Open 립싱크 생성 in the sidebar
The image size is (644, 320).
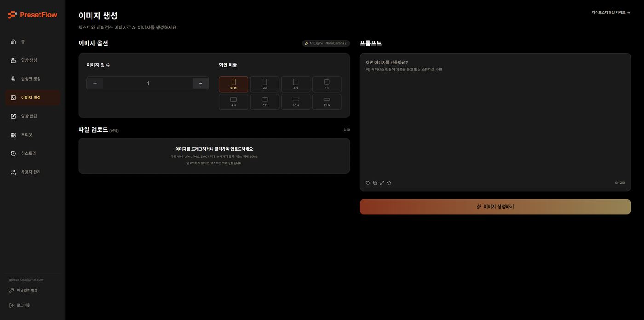tap(32, 79)
